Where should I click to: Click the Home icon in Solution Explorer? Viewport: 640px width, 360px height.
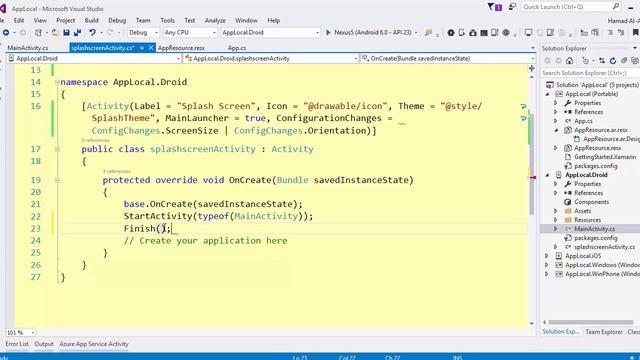pyautogui.click(x=569, y=61)
